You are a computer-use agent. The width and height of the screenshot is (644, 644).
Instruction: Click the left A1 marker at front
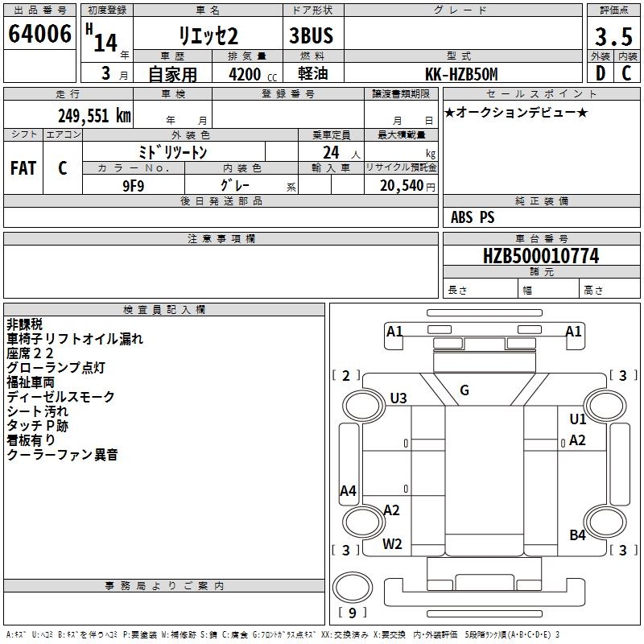coord(394,331)
